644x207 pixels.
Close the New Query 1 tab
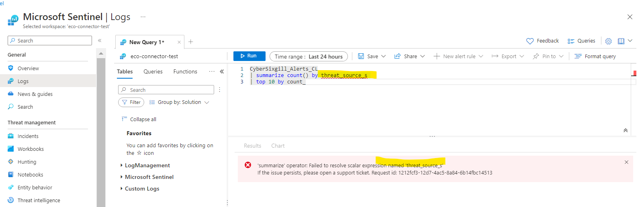click(179, 42)
